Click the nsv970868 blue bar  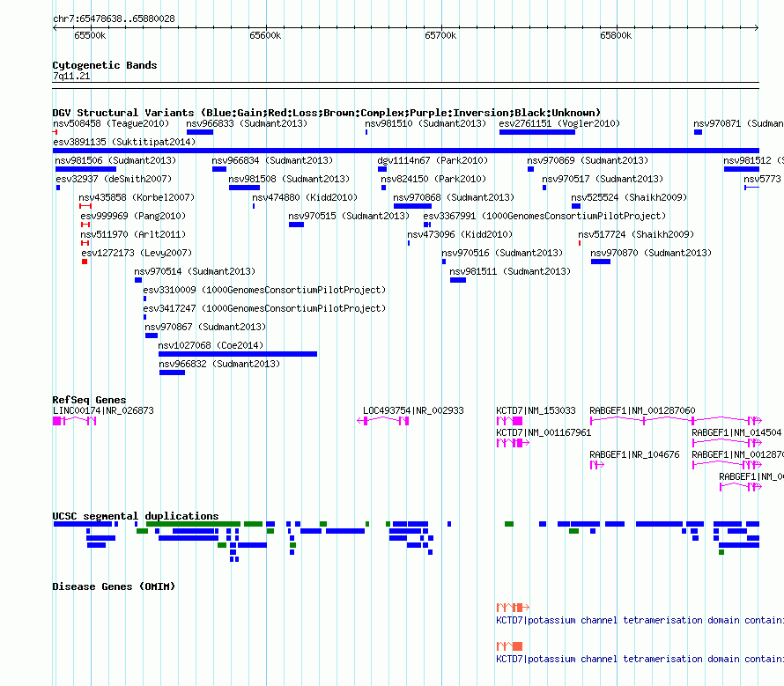pos(412,206)
